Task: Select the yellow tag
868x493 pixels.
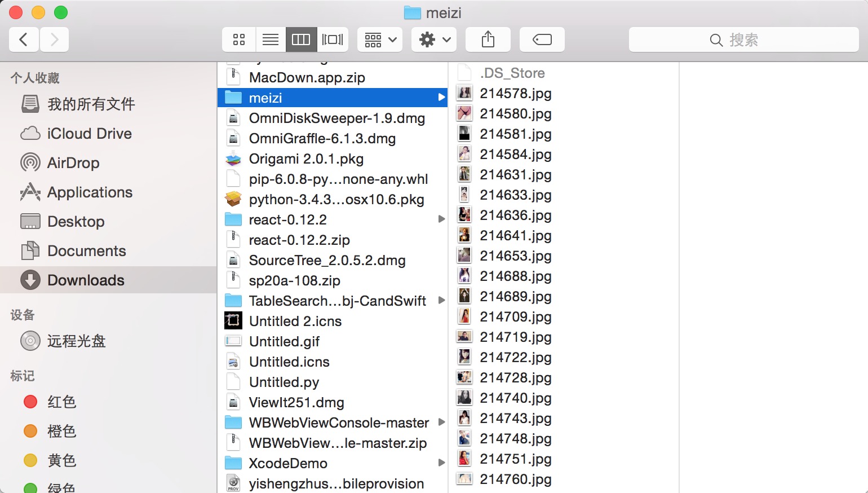Action: pyautogui.click(x=108, y=461)
